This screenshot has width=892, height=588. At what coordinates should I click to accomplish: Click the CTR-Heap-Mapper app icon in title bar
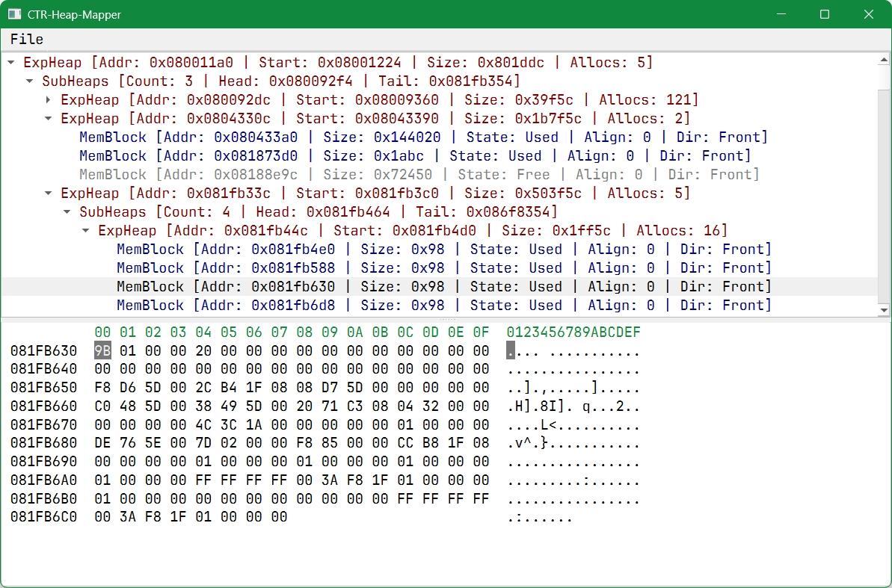[14, 14]
